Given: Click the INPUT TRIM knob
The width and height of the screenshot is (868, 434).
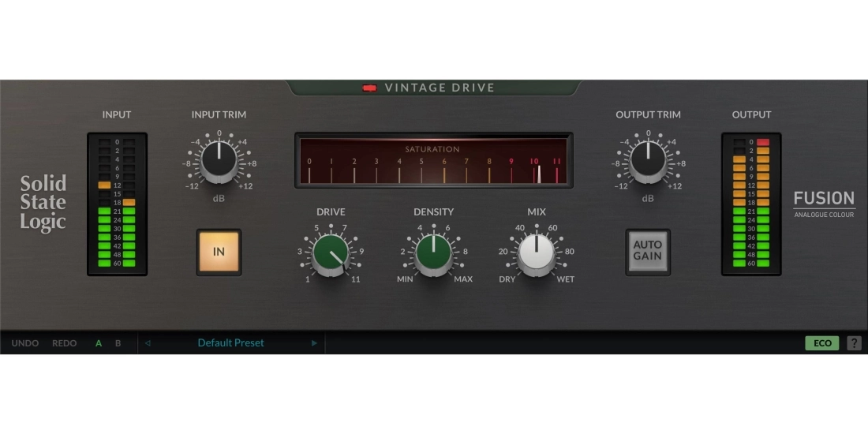Looking at the screenshot, I should 219,160.
